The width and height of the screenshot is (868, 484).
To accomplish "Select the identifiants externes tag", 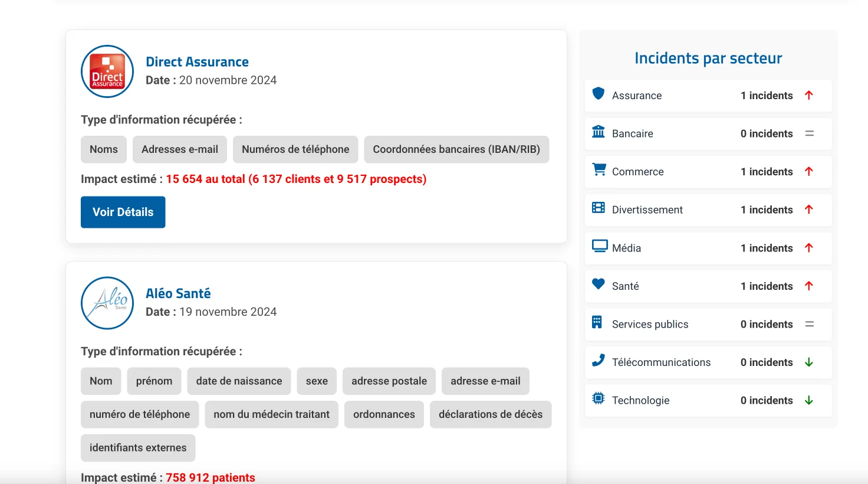I will click(138, 448).
